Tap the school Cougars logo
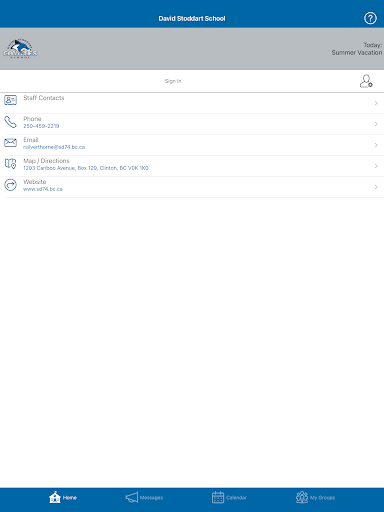 (20, 49)
